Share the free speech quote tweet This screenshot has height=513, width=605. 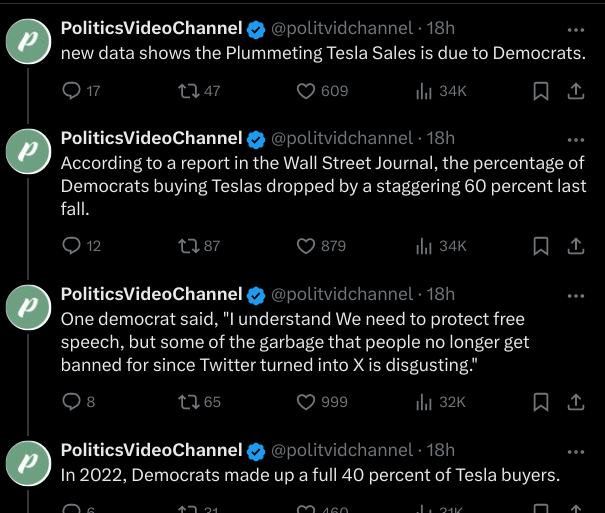coord(576,402)
